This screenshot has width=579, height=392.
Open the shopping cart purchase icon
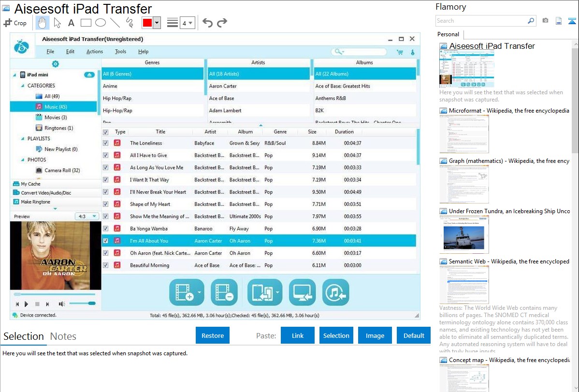(x=400, y=52)
